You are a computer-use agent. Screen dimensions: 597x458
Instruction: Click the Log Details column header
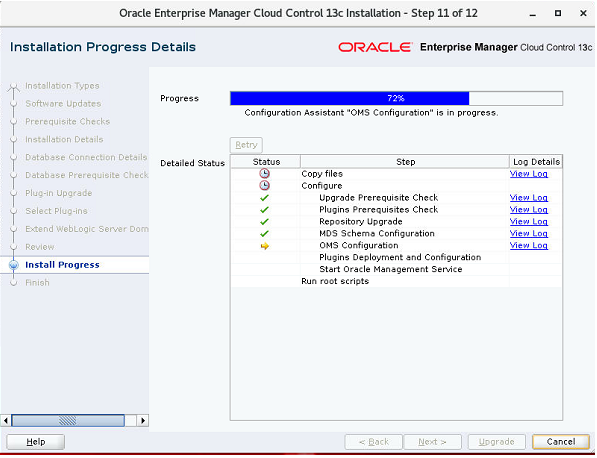pyautogui.click(x=536, y=162)
